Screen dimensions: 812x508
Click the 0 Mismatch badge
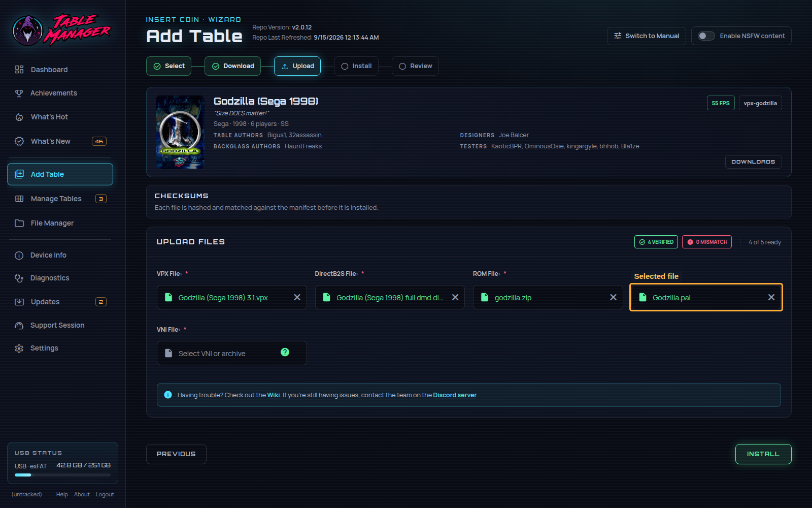click(x=707, y=242)
